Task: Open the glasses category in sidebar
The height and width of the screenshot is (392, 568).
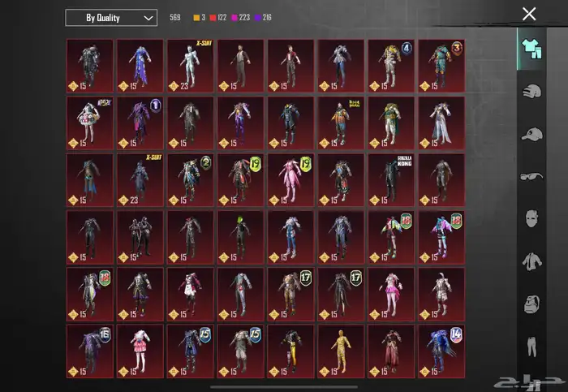Action: pyautogui.click(x=531, y=176)
